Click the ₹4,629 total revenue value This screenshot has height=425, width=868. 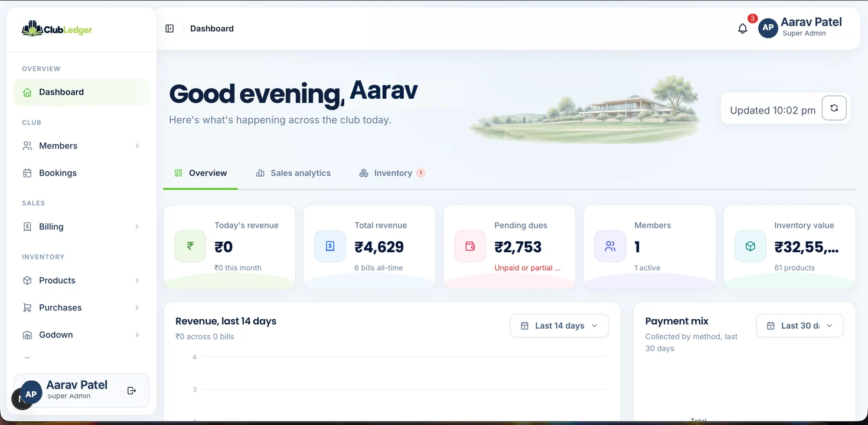coord(379,247)
